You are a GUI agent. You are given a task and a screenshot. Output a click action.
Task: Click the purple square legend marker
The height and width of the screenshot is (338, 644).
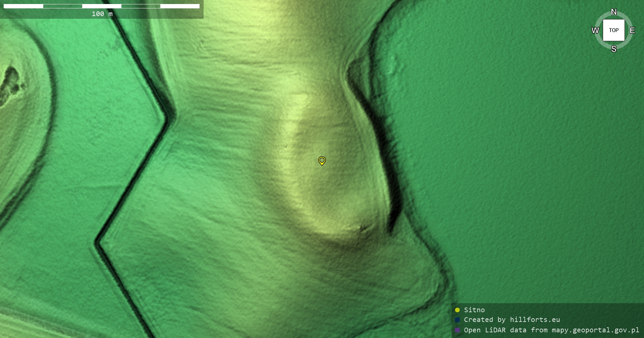coord(457,330)
